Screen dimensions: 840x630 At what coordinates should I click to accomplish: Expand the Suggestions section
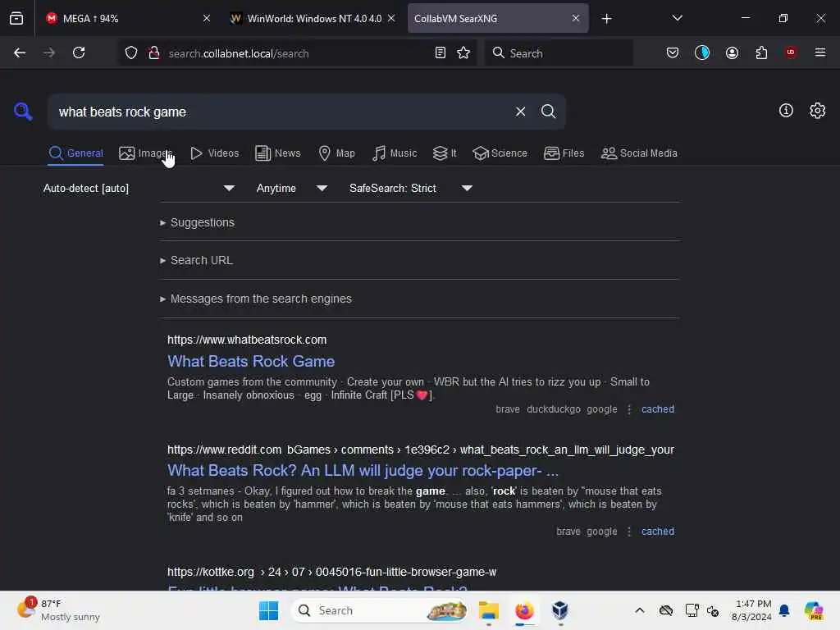click(197, 222)
